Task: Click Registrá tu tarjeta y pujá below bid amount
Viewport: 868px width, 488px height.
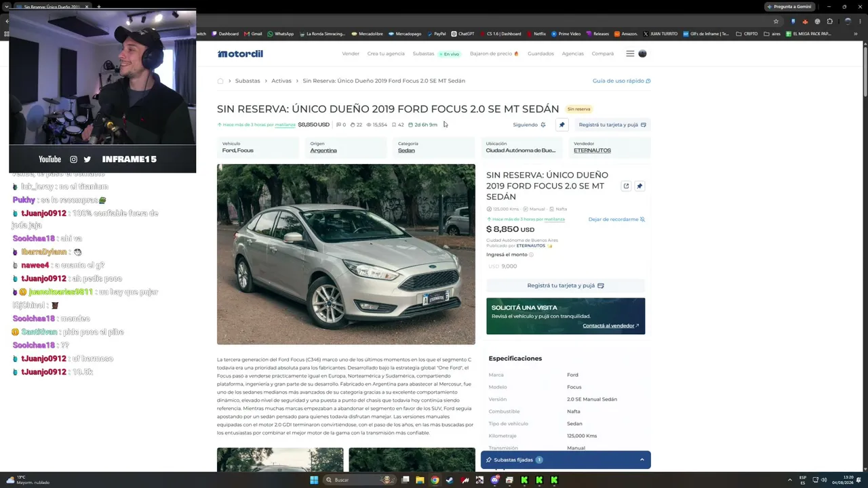Action: pos(566,285)
